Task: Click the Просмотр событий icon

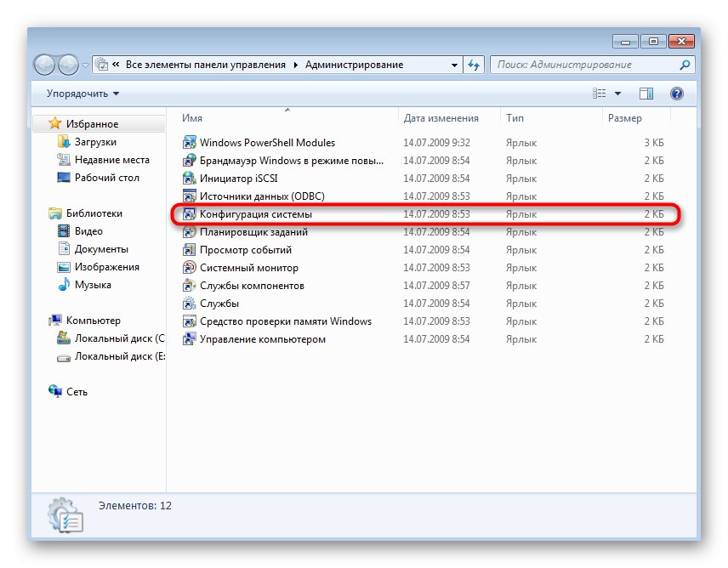Action: coord(189,250)
